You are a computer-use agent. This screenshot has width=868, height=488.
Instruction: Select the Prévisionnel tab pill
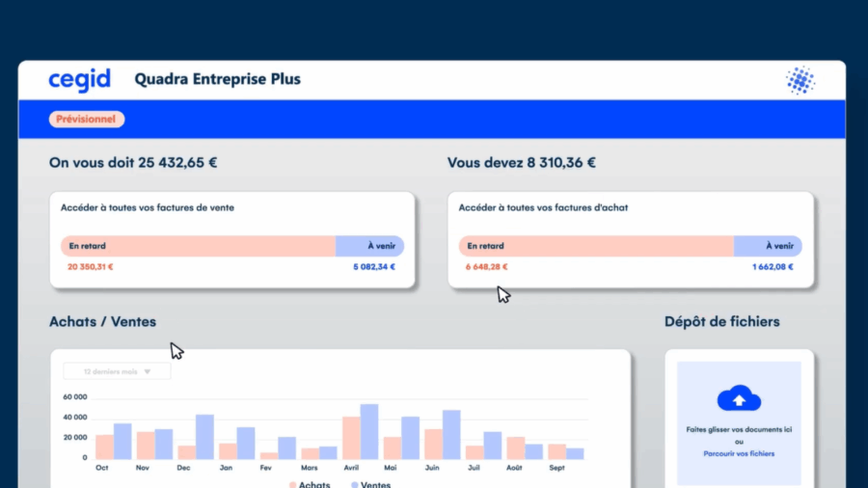tap(87, 119)
